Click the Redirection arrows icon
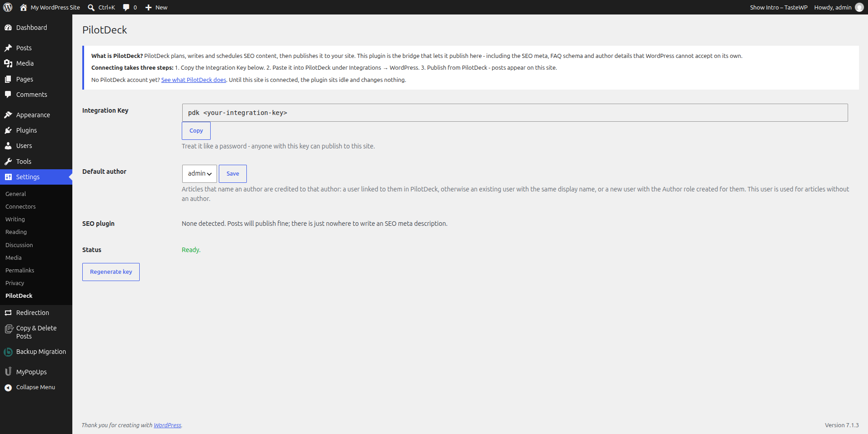 pyautogui.click(x=8, y=313)
